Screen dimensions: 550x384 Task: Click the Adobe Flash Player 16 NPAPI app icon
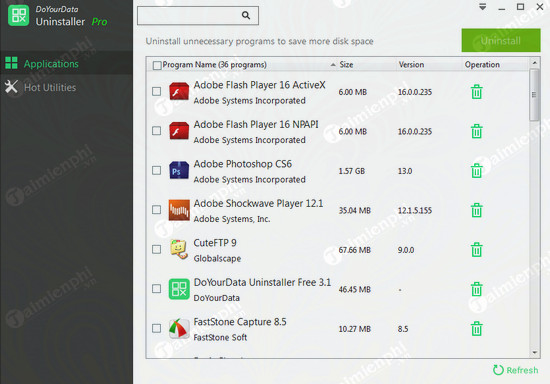(179, 131)
